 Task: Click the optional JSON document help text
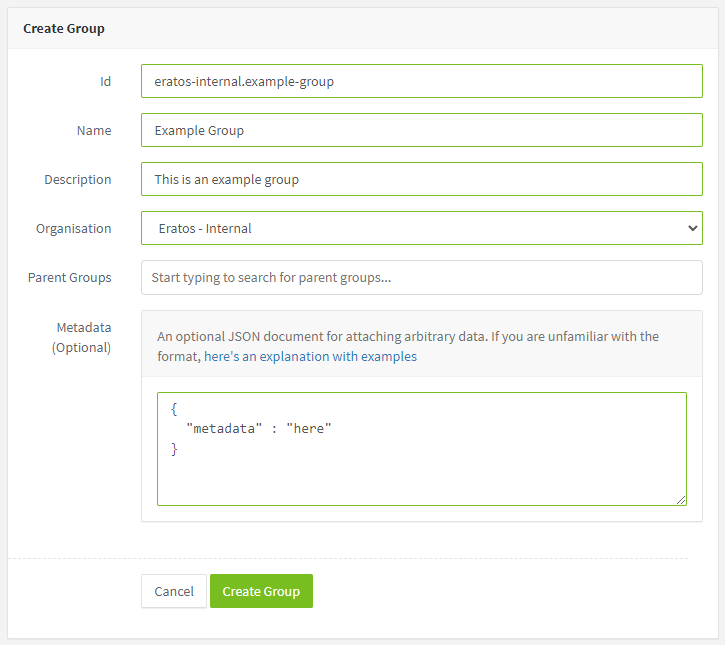(x=408, y=346)
